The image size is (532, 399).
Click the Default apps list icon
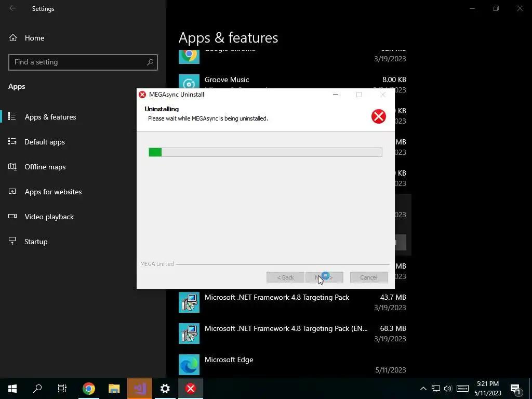click(12, 141)
